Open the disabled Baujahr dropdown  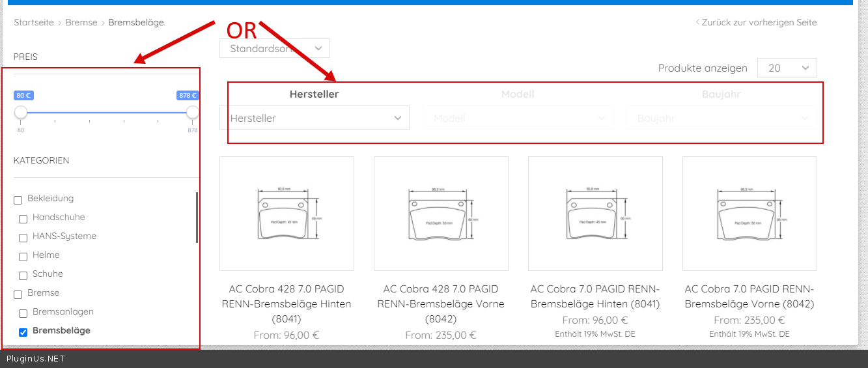[x=721, y=118]
